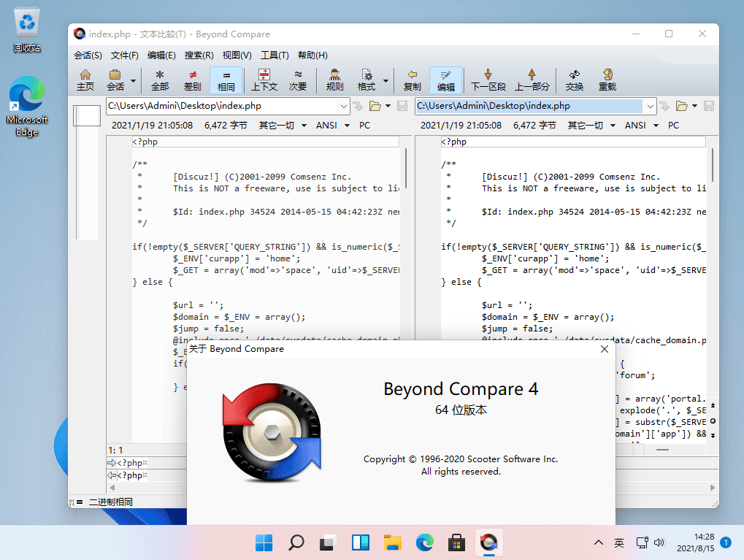Toggle Minor (次要) differences display
Screen dimensions: 744x560
point(298,80)
